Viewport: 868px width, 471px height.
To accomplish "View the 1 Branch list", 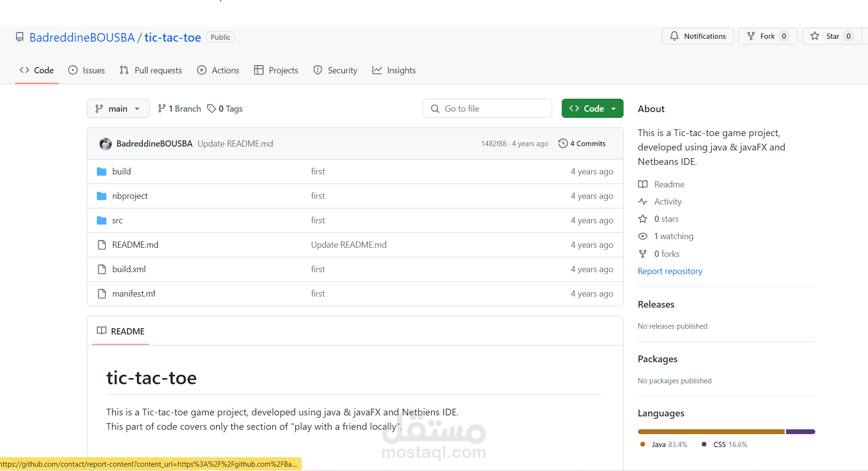I will 180,109.
